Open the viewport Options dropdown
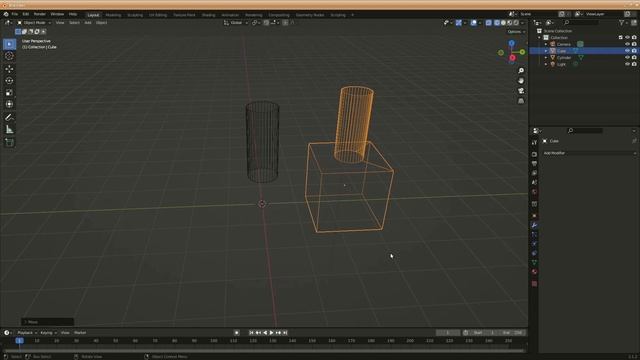The height and width of the screenshot is (360, 640). (x=516, y=32)
